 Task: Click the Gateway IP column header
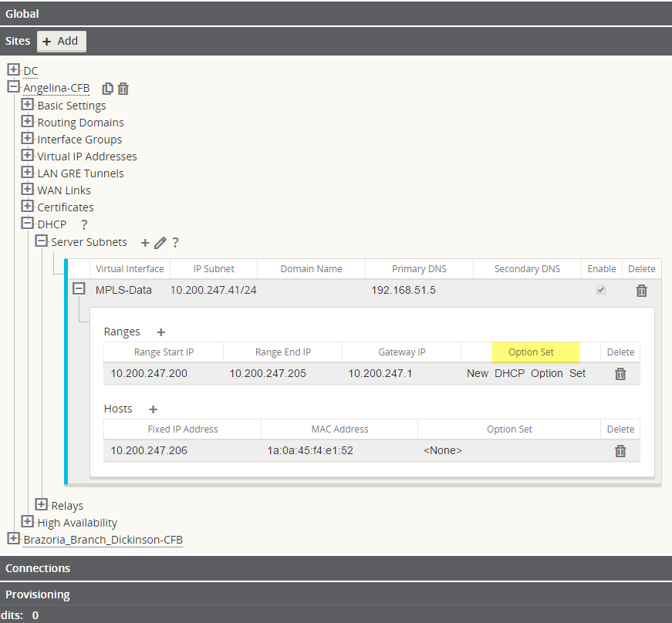pyautogui.click(x=401, y=352)
